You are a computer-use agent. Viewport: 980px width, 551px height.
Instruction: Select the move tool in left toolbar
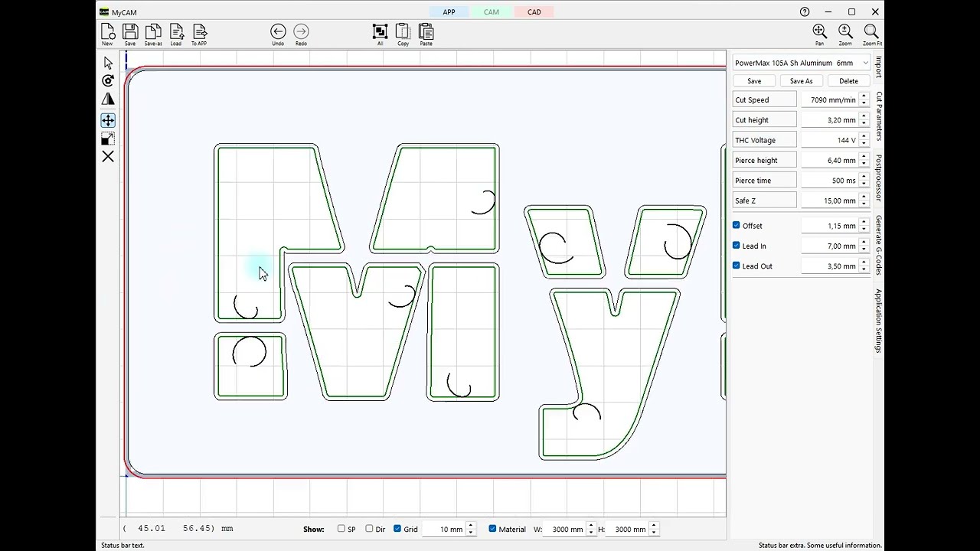click(108, 120)
